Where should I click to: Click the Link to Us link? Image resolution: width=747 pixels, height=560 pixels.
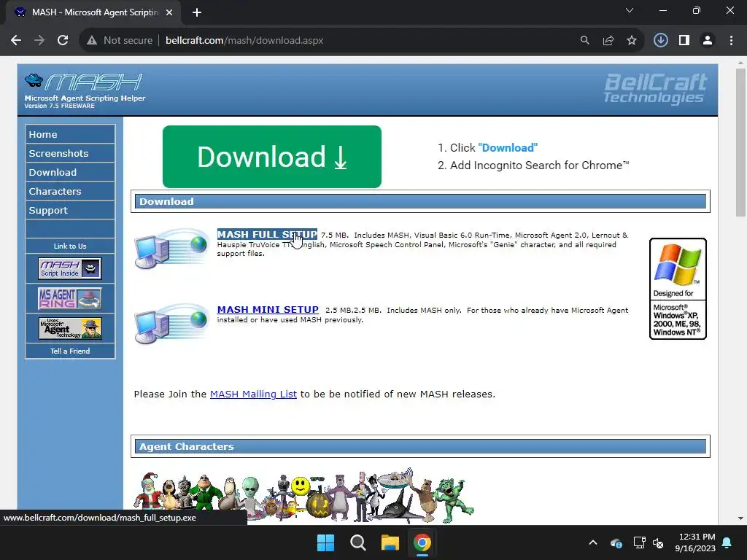tap(70, 246)
